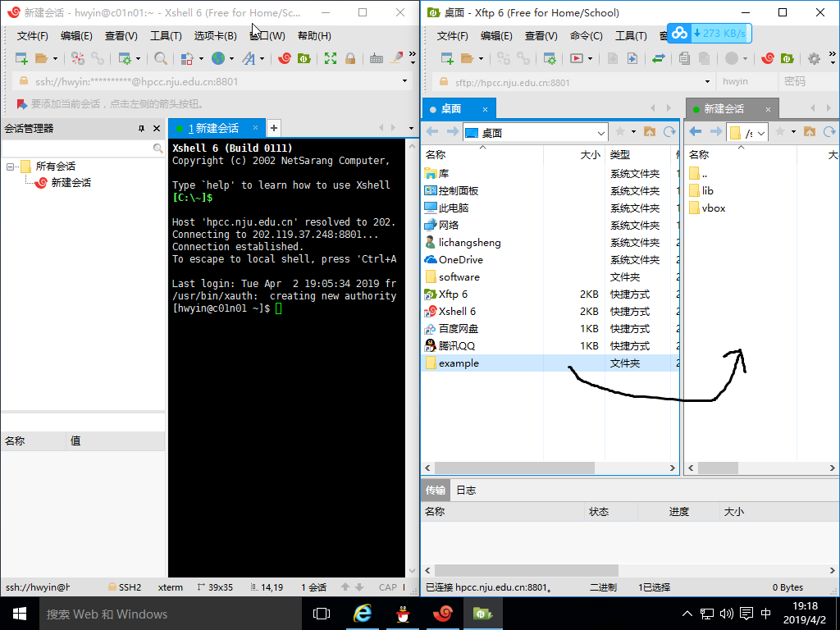The width and height of the screenshot is (840, 630).
Task: Open the remote path combo box dropdown
Action: pyautogui.click(x=761, y=133)
